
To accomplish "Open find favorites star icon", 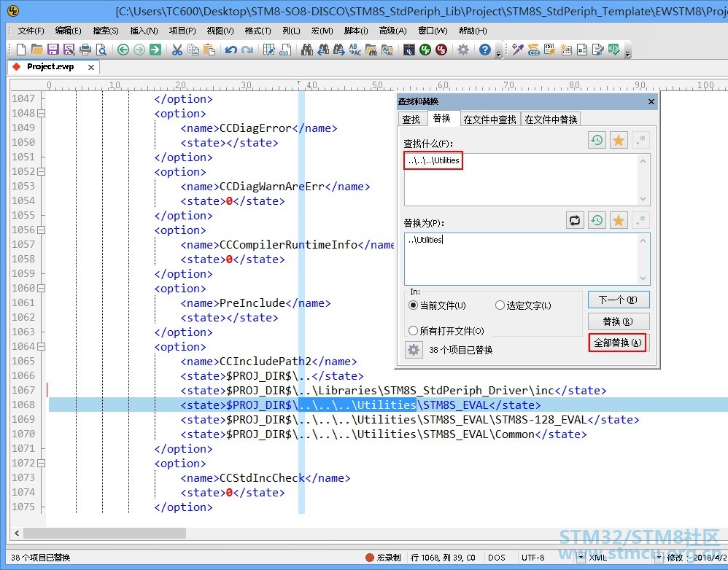I will tap(619, 140).
